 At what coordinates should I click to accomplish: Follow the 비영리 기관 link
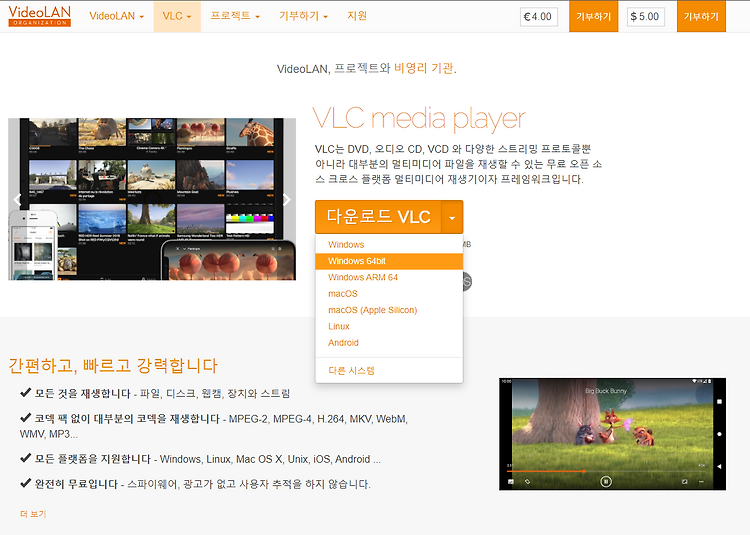point(423,68)
